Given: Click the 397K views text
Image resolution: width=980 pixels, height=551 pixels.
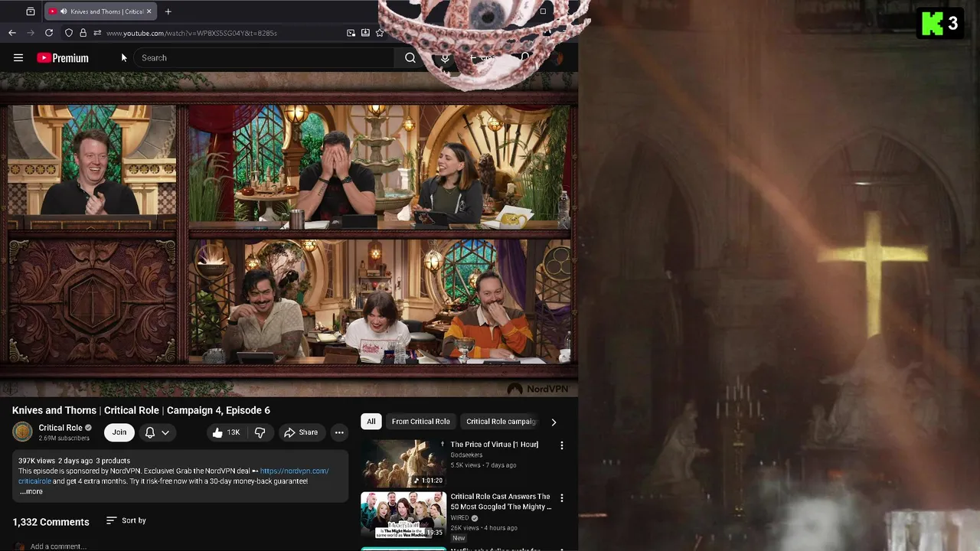Looking at the screenshot, I should (37, 461).
